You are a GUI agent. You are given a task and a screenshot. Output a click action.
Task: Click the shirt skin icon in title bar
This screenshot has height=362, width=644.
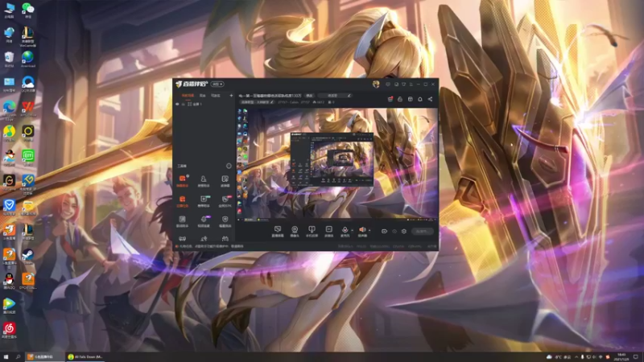[x=404, y=84]
